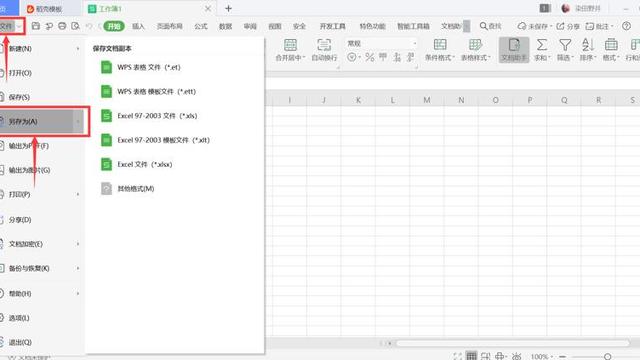Click the 查找 search magnifier
This screenshot has width=640, height=360.
pyautogui.click(x=483, y=26)
